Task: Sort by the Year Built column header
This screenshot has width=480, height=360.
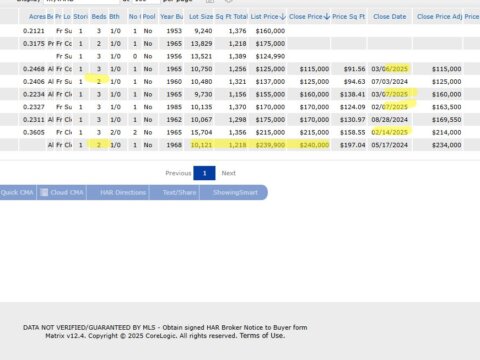Action: pyautogui.click(x=171, y=17)
